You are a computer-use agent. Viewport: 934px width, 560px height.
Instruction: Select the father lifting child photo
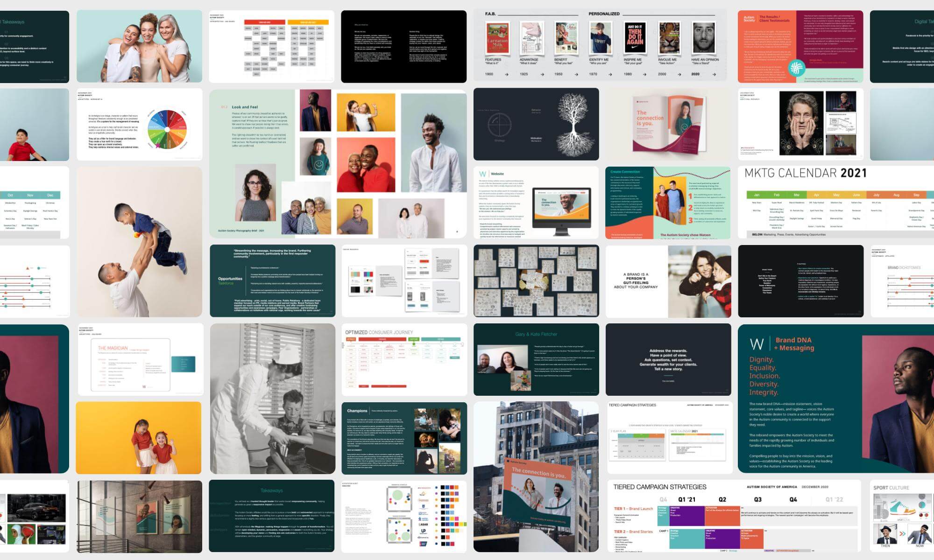[139, 242]
